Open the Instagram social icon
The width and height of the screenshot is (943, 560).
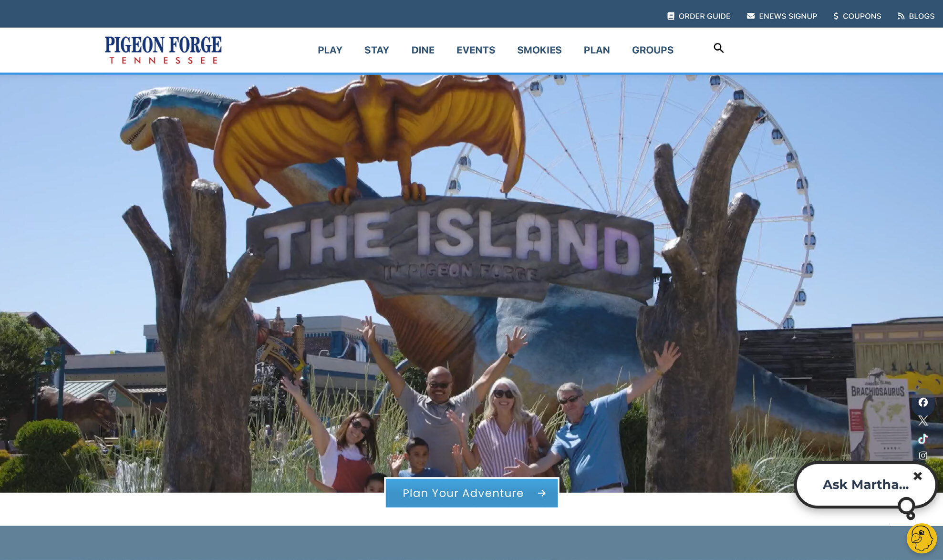click(x=923, y=456)
